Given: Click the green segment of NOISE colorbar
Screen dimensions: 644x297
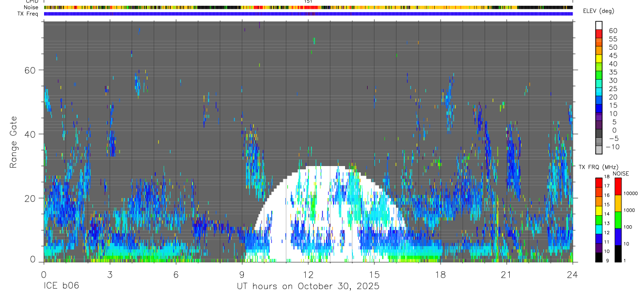Looking at the screenshot, I should tap(618, 220).
